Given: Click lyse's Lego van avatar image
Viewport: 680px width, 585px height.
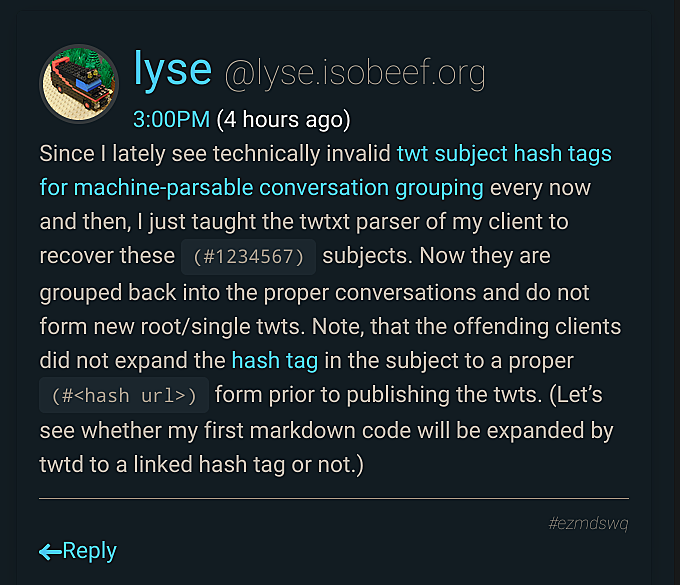Looking at the screenshot, I should [x=79, y=84].
